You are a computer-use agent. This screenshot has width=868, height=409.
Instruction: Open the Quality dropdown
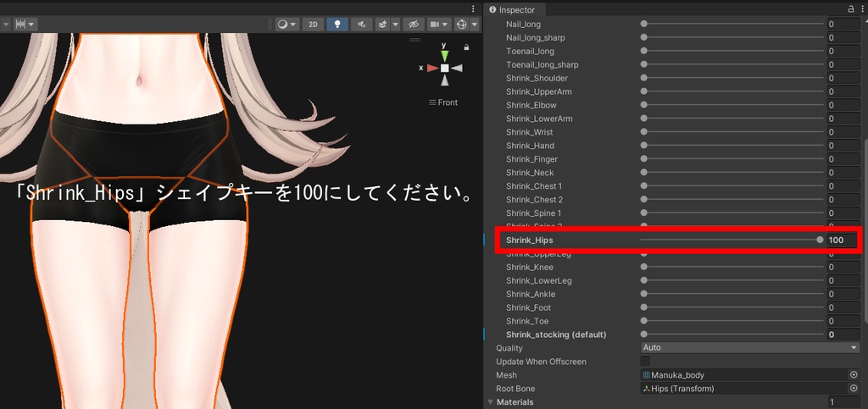tap(750, 348)
